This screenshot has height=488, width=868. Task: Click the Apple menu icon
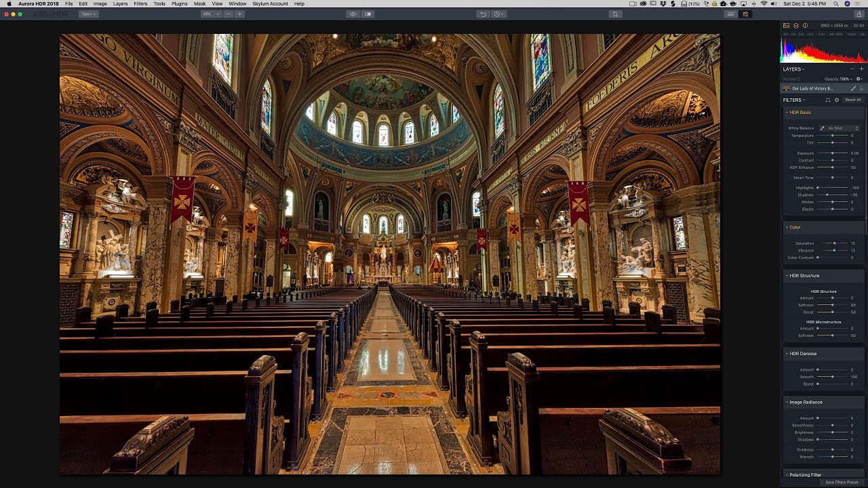[9, 3]
